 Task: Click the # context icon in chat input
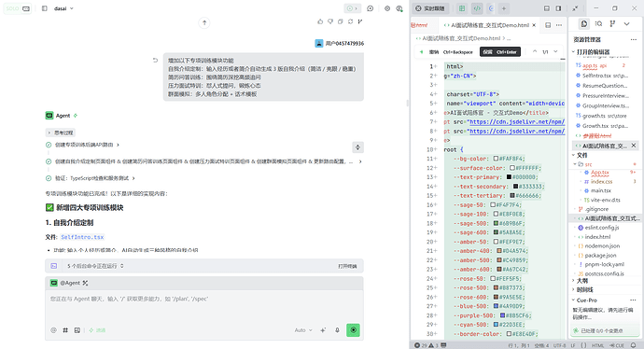(x=65, y=330)
